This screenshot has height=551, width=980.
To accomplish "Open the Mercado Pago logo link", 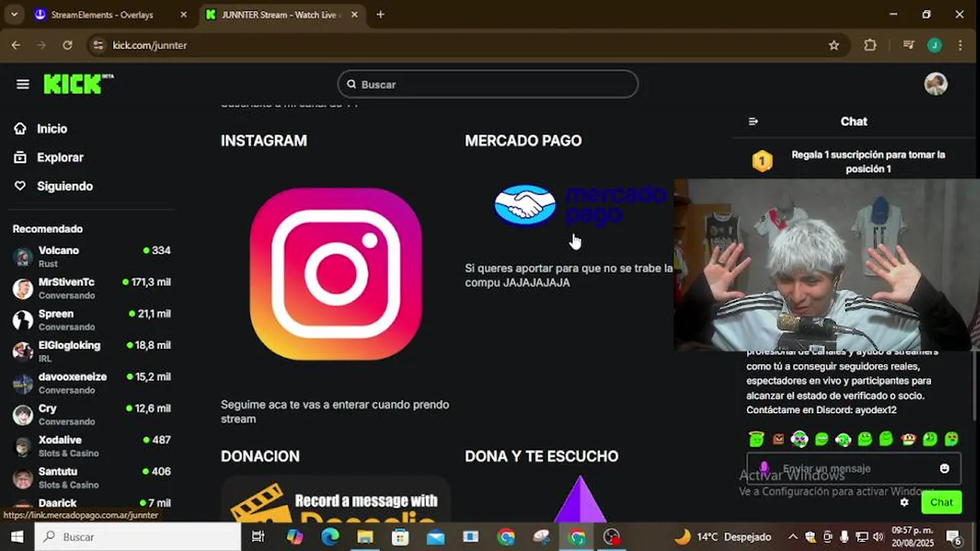I will pyautogui.click(x=580, y=205).
